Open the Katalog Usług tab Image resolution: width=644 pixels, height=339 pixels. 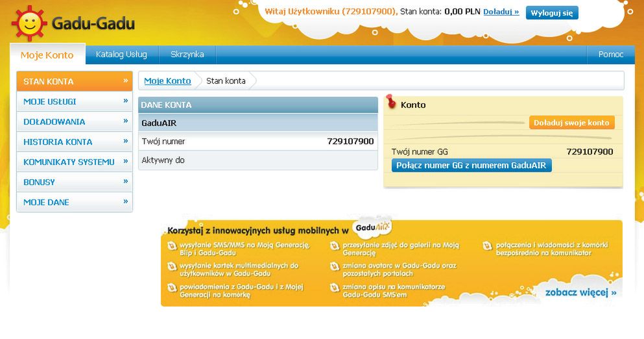tap(121, 55)
